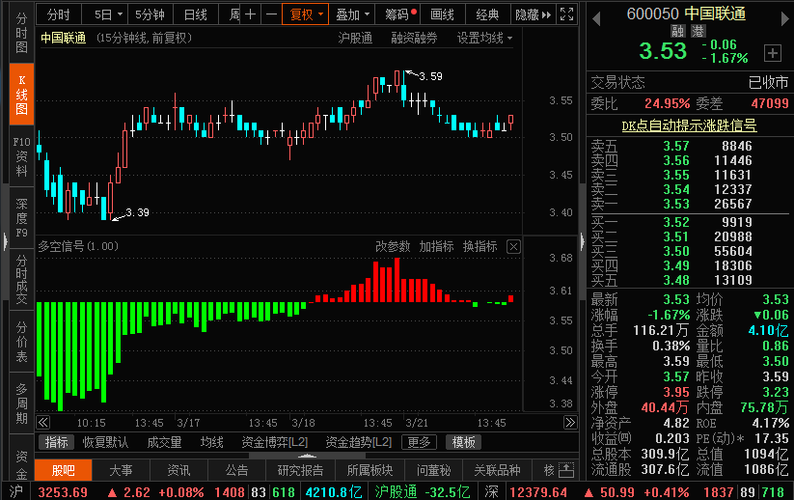Go to next stock with right arrow
Image resolution: width=794 pixels, height=500 pixels.
point(785,19)
